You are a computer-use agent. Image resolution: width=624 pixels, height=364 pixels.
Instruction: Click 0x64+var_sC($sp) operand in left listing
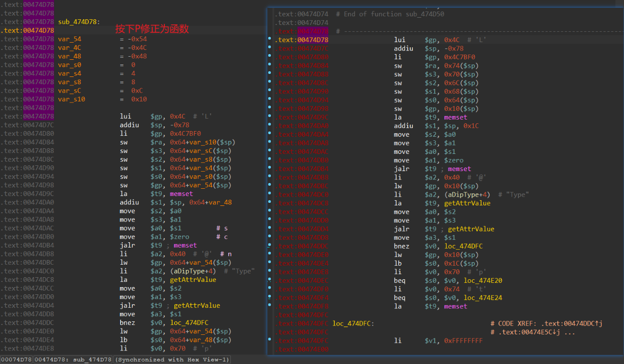(x=201, y=151)
